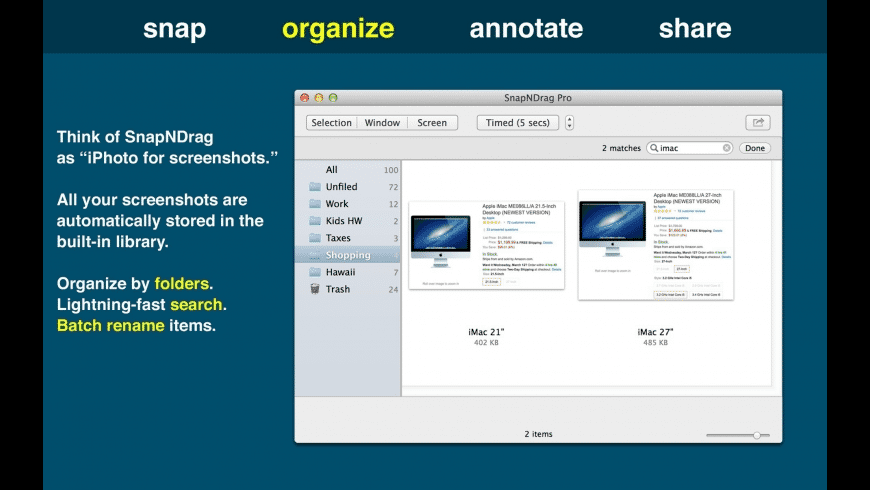Click the Unfiled folder icon
Image resolution: width=870 pixels, height=490 pixels.
click(315, 186)
